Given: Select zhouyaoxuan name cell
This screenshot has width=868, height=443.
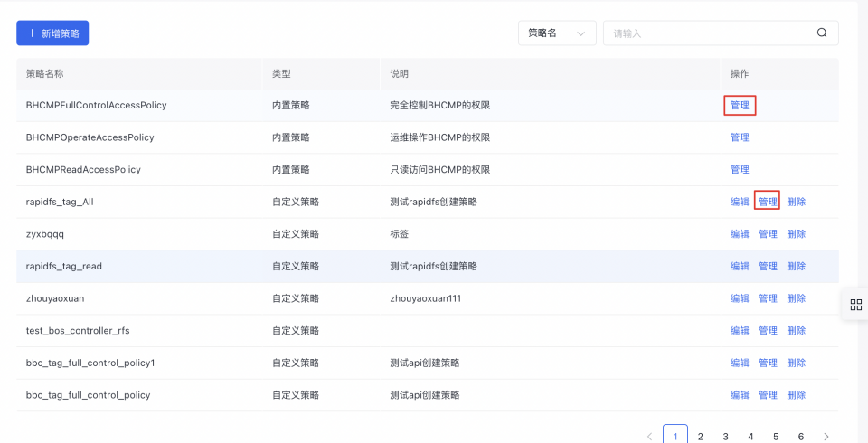Looking at the screenshot, I should pyautogui.click(x=55, y=298).
